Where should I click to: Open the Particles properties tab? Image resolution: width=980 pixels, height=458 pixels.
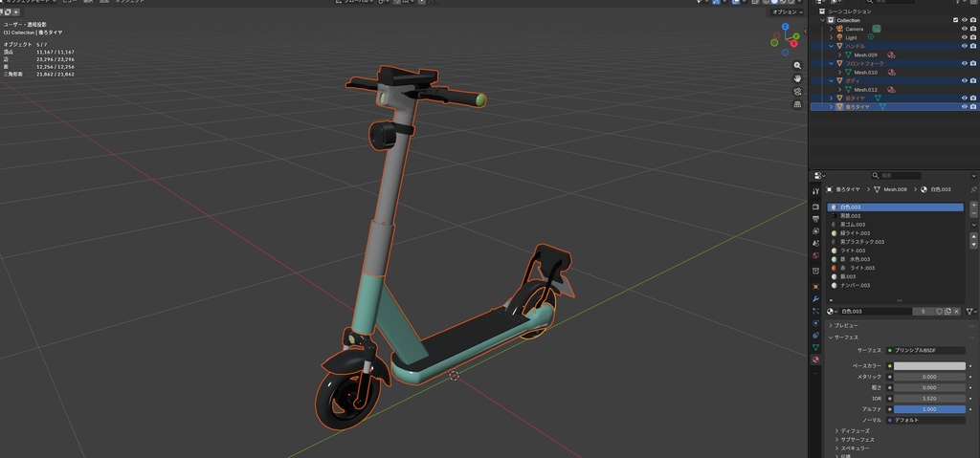click(x=815, y=311)
